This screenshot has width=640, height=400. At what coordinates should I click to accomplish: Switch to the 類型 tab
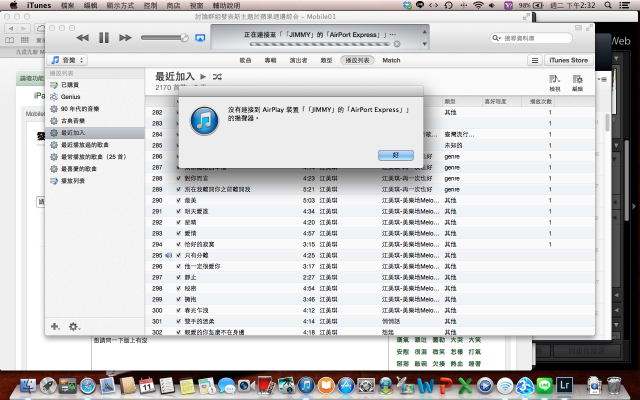327,60
